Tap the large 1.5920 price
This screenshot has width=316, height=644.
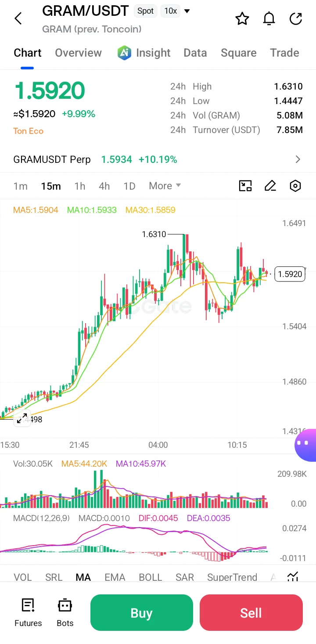tap(50, 91)
